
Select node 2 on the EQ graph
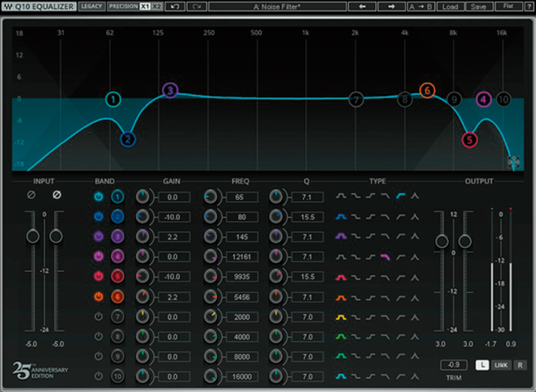(x=128, y=139)
